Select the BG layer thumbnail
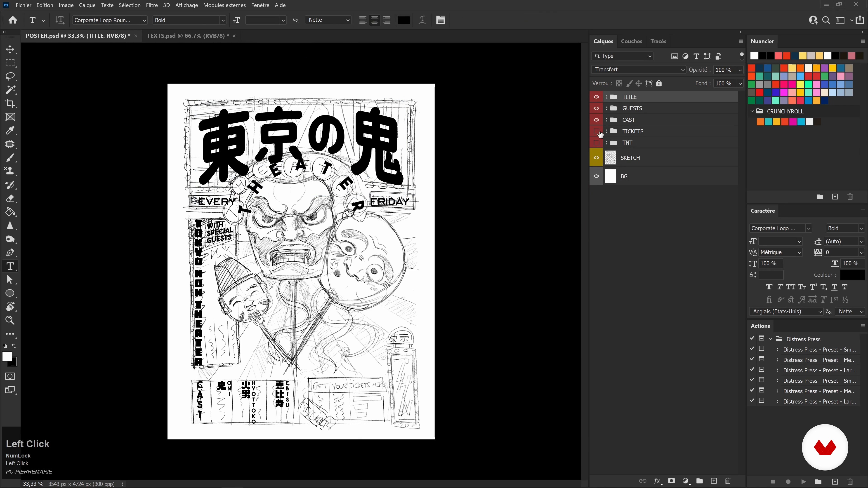This screenshot has height=488, width=868. point(611,176)
